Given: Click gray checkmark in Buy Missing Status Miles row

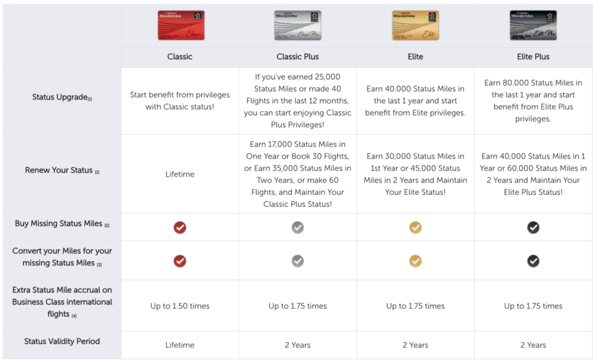Looking at the screenshot, I should pos(297,227).
